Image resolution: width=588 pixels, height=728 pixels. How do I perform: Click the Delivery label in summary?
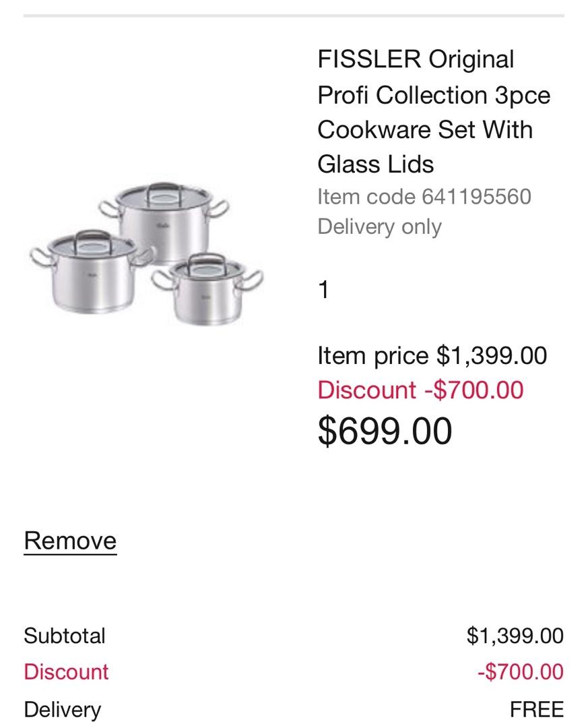click(x=62, y=709)
